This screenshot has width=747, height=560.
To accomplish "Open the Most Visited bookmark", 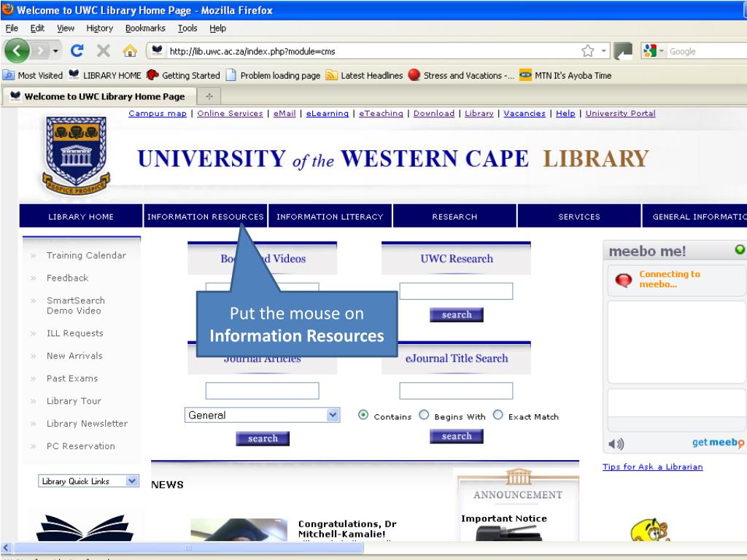I will tap(33, 75).
